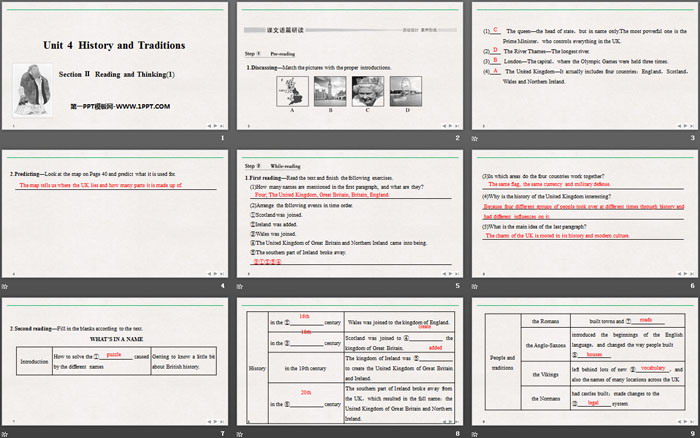Click the slide number 7 label
This screenshot has height=438, width=700.
click(x=222, y=433)
